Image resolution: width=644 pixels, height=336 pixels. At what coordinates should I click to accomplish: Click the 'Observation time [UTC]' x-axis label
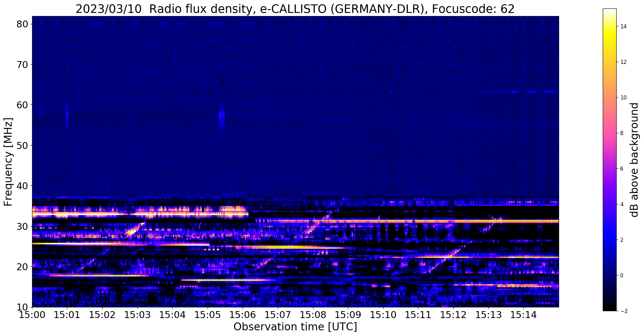tap(295, 327)
